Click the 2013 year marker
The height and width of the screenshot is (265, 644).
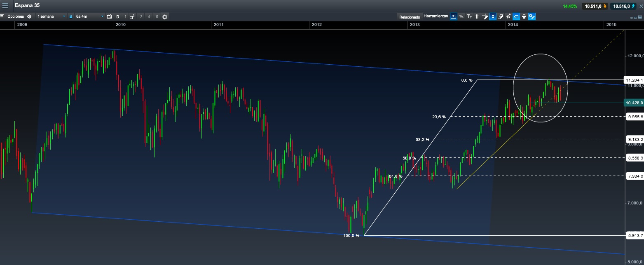click(415, 25)
